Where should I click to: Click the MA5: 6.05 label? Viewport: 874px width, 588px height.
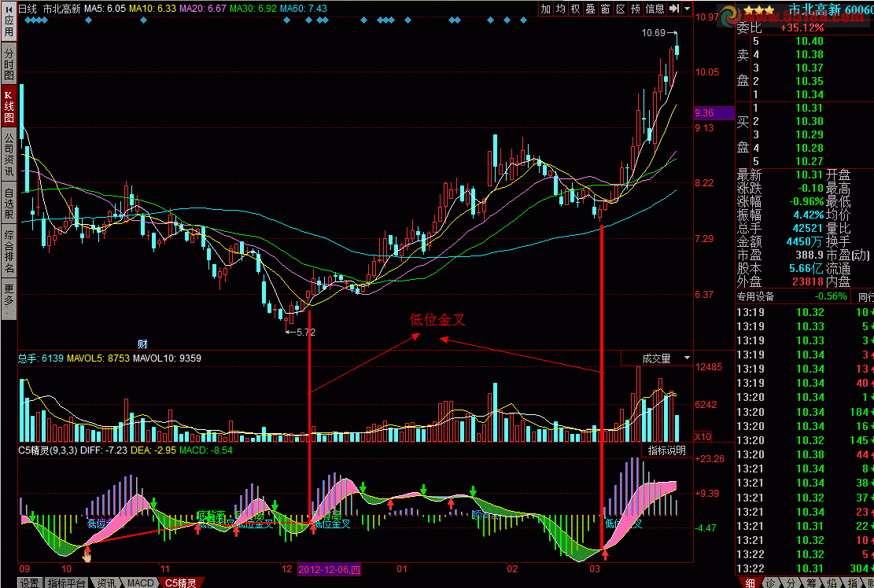[105, 9]
